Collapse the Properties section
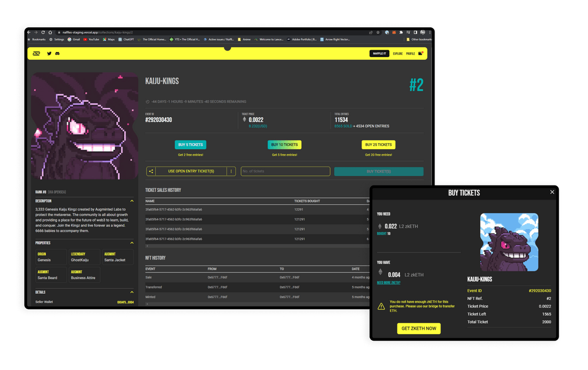 point(132,243)
